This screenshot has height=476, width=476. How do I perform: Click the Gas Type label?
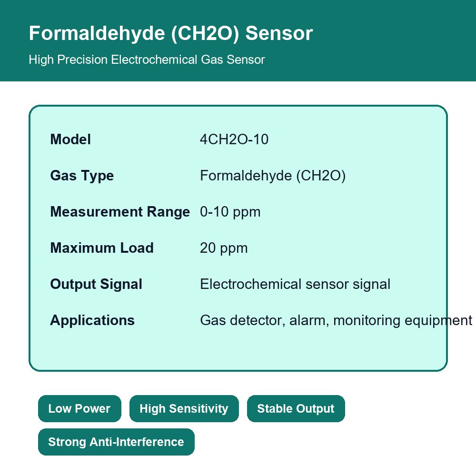coord(82,176)
